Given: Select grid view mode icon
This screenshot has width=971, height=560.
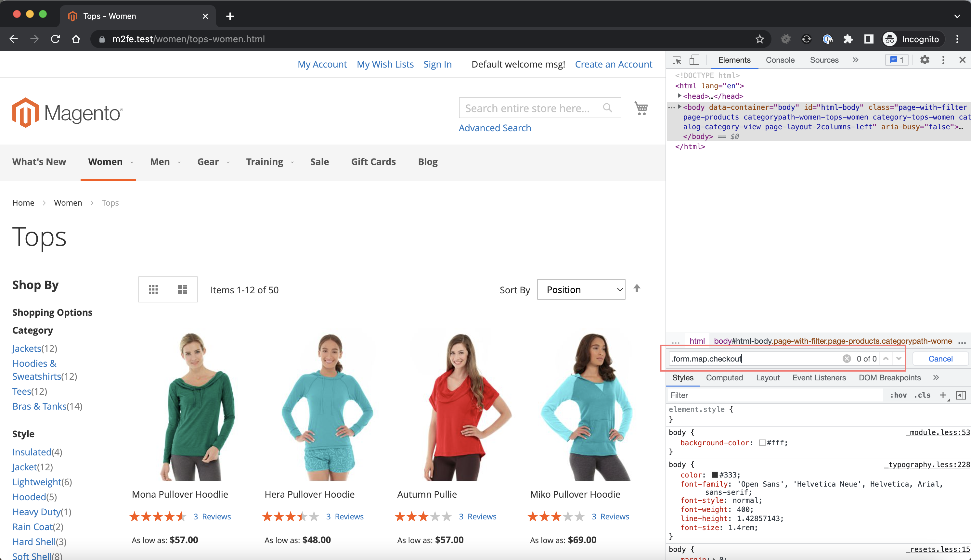Looking at the screenshot, I should coord(153,289).
